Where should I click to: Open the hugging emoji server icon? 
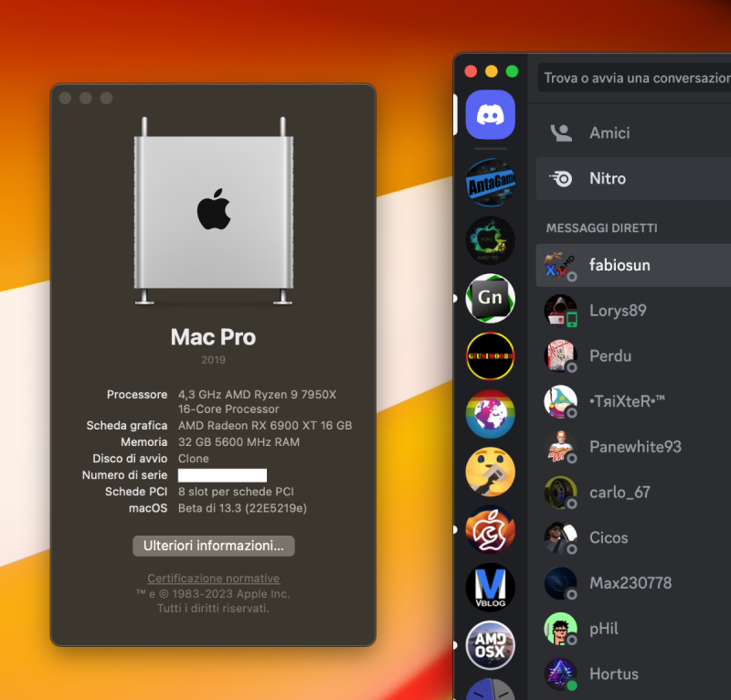click(490, 472)
